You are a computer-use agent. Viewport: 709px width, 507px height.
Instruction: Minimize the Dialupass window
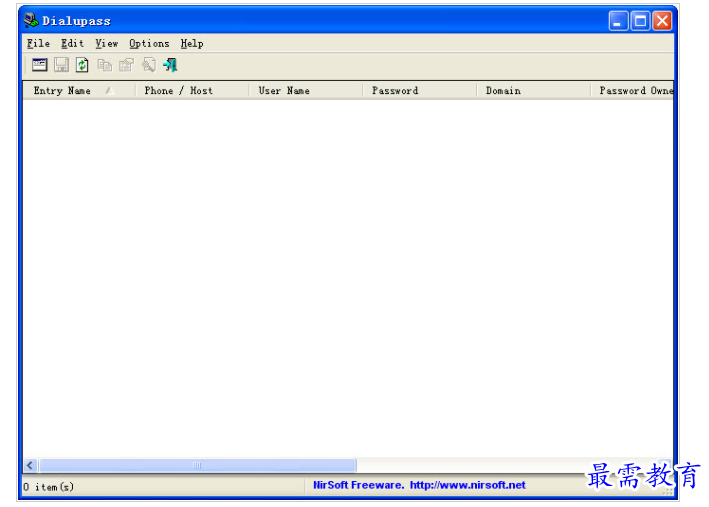[618, 21]
